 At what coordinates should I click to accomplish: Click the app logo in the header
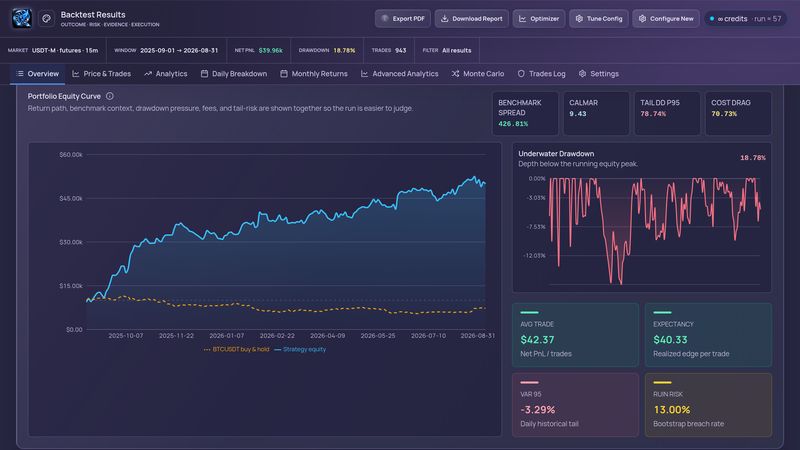(x=22, y=18)
